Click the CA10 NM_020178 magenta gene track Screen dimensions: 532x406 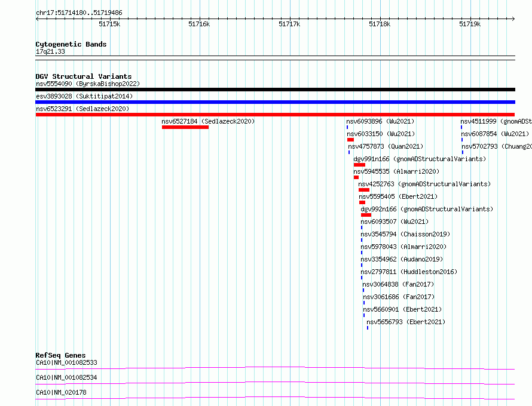pyautogui.click(x=275, y=398)
